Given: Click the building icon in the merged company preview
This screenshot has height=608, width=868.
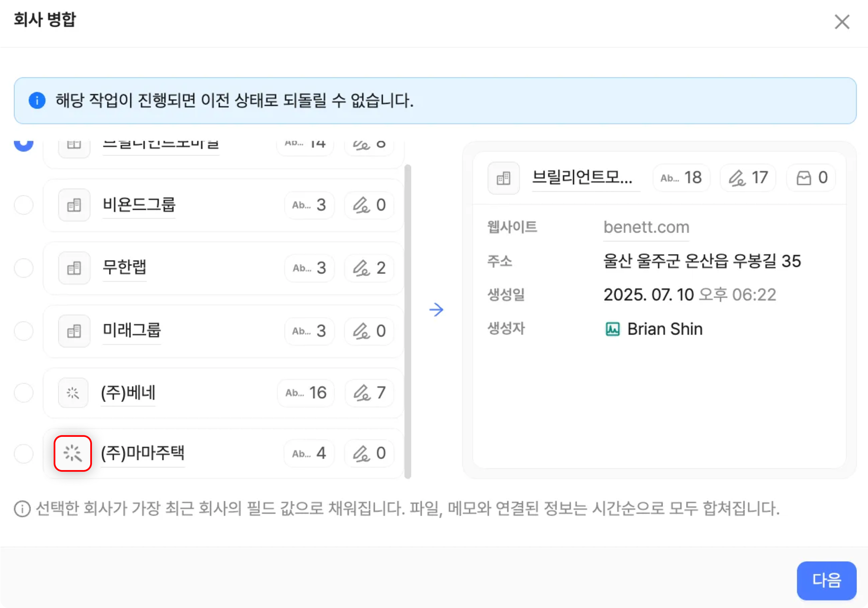Looking at the screenshot, I should 503,178.
